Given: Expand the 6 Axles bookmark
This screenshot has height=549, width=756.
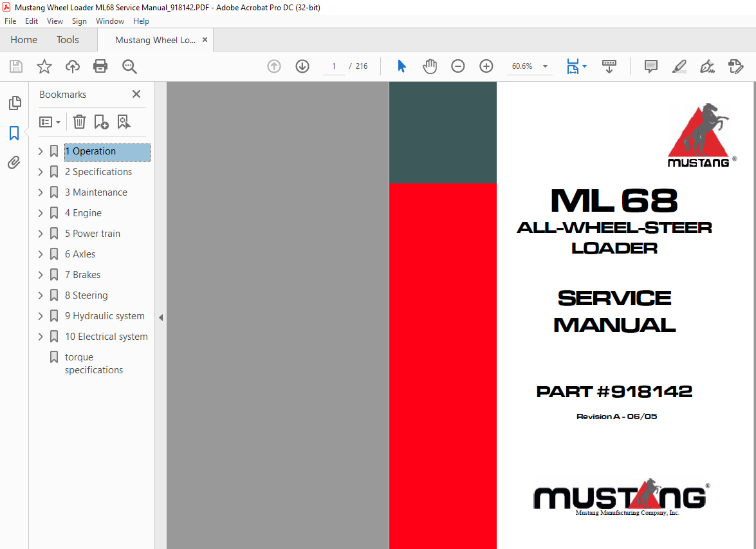Looking at the screenshot, I should [x=41, y=254].
